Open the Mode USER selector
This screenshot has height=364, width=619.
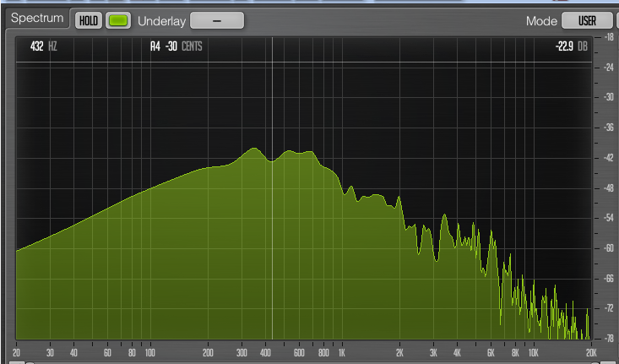(x=587, y=20)
